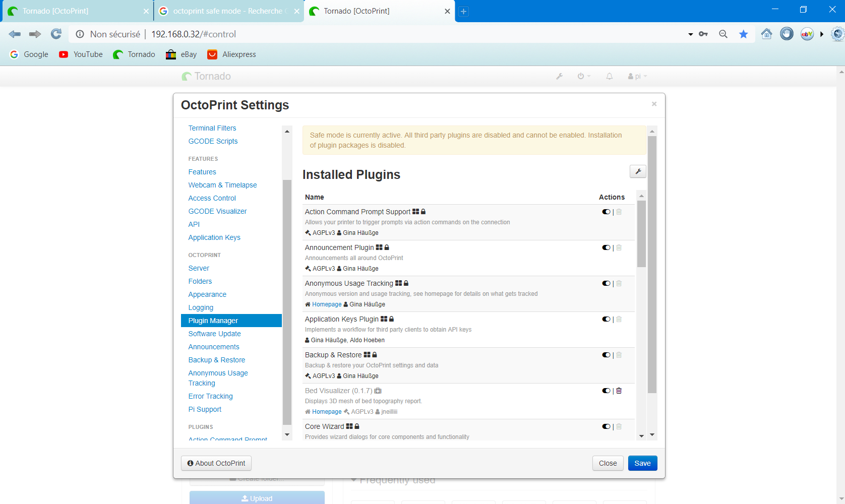Click the Close button in settings dialog
This screenshot has height=504, width=845.
[608, 463]
